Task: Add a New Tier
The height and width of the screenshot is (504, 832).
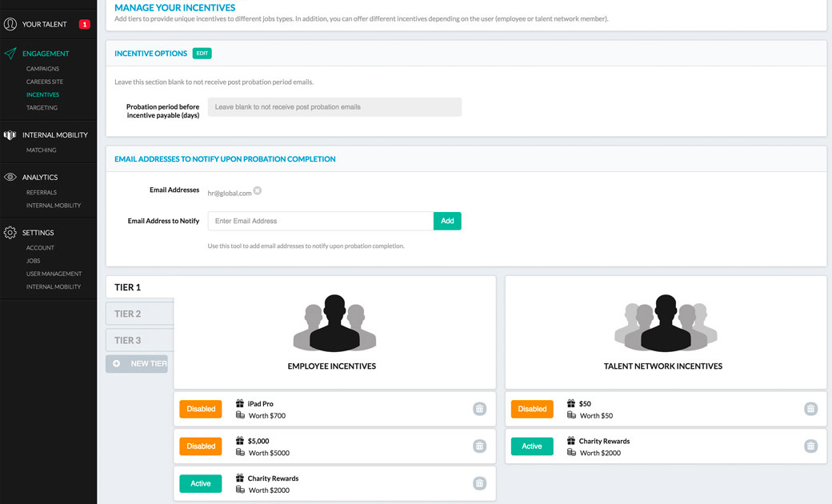Action: 137,363
